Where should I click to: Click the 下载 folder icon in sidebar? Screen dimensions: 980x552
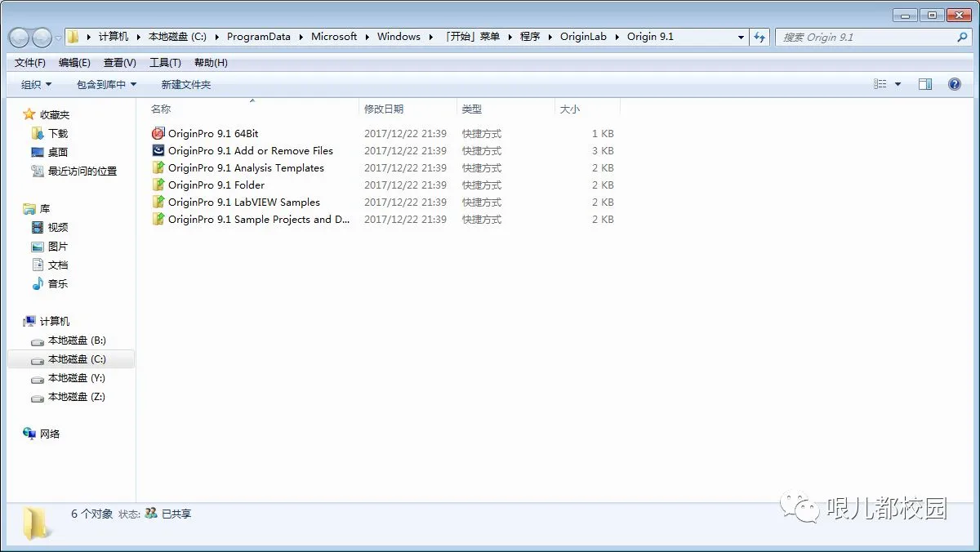38,133
